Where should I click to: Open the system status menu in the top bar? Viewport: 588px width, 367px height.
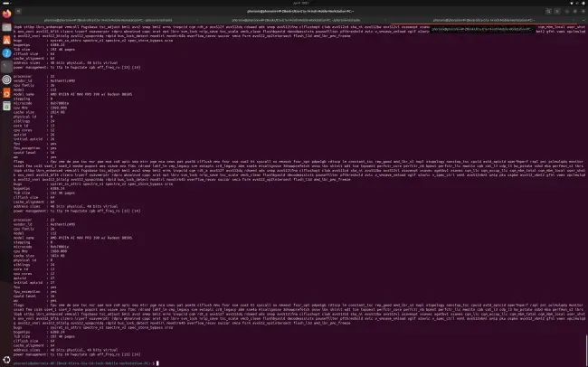tap(577, 3)
